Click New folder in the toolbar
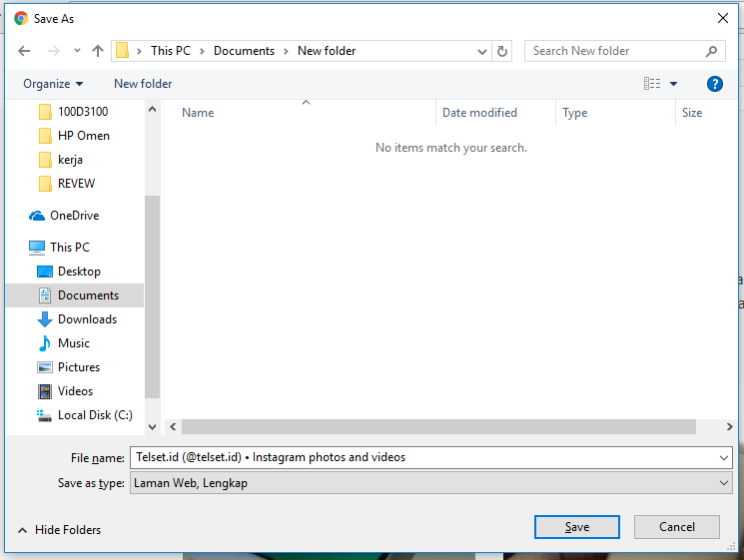The height and width of the screenshot is (560, 744). pyautogui.click(x=143, y=84)
